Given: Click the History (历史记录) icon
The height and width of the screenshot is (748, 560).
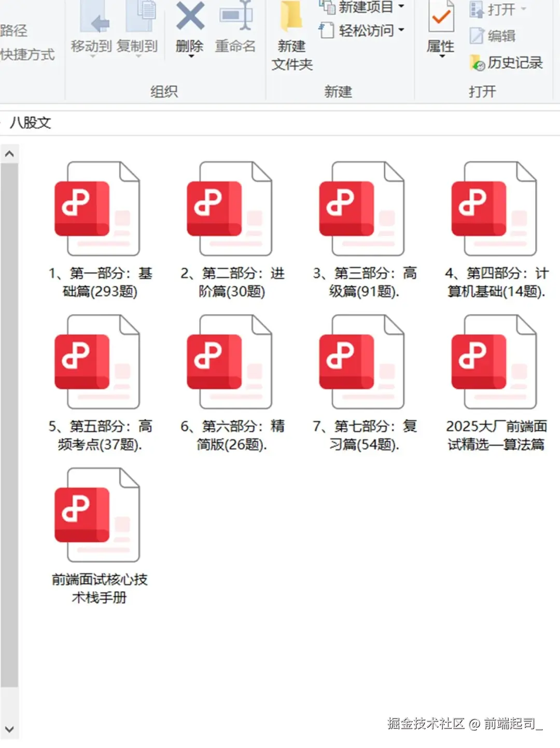Looking at the screenshot, I should coord(478,63).
